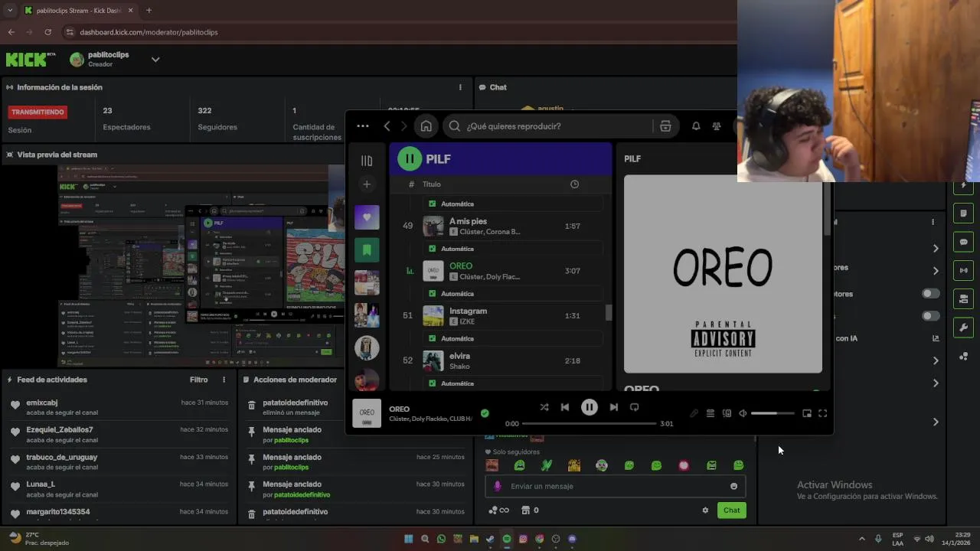Open 'con IA' row chart icon
The image size is (980, 551).
[x=936, y=338]
